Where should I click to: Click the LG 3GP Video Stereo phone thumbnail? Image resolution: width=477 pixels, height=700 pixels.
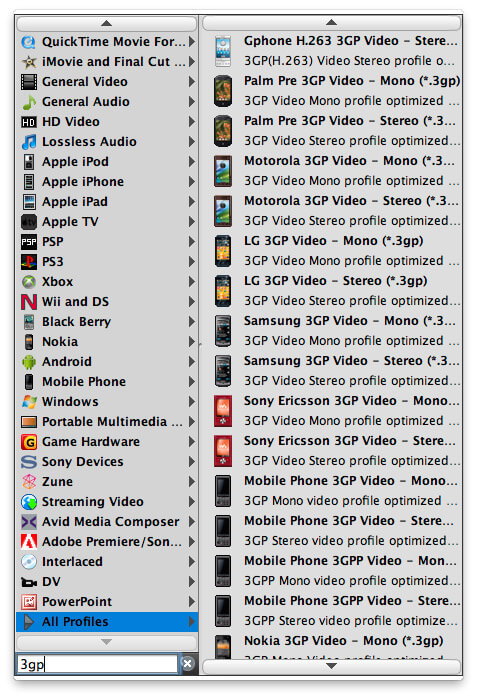(x=223, y=291)
